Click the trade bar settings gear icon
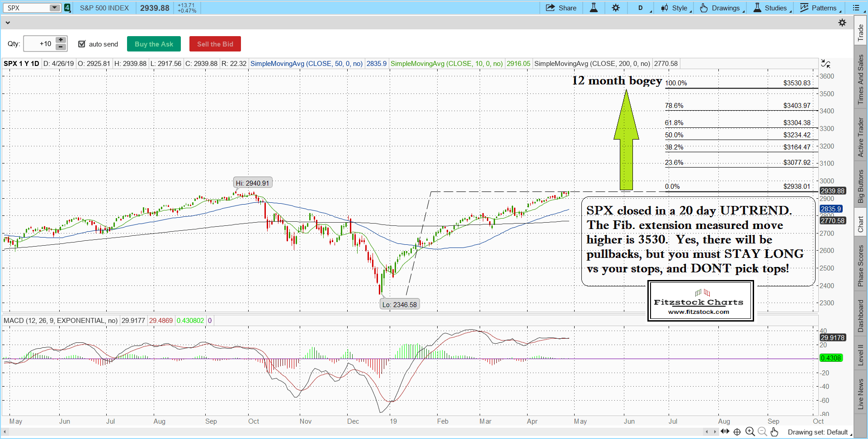868x439 pixels. 842,23
